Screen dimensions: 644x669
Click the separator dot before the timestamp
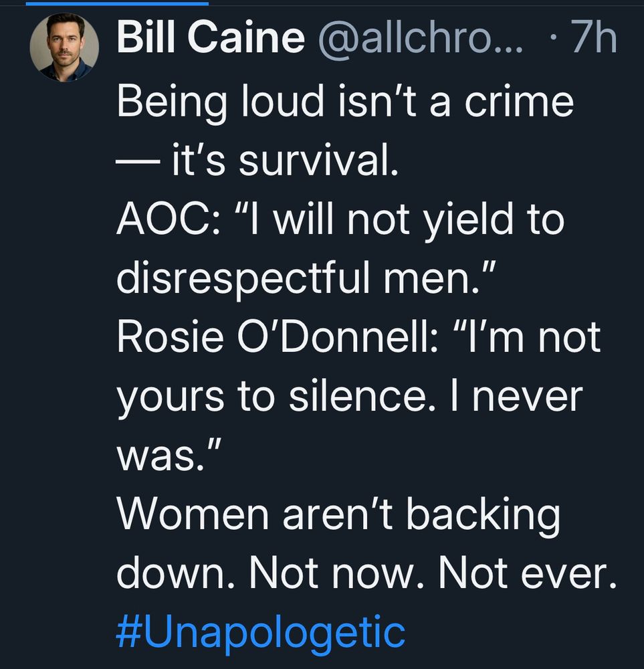(x=550, y=39)
